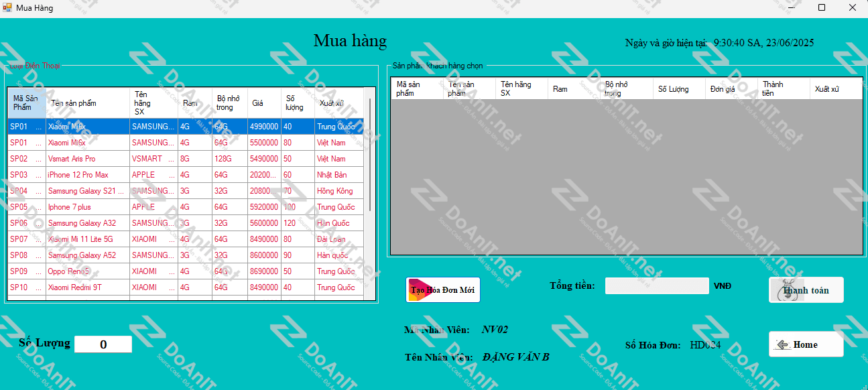Image resolution: width=868 pixels, height=390 pixels.
Task: Click Giá column header in product list
Action: 264,103
